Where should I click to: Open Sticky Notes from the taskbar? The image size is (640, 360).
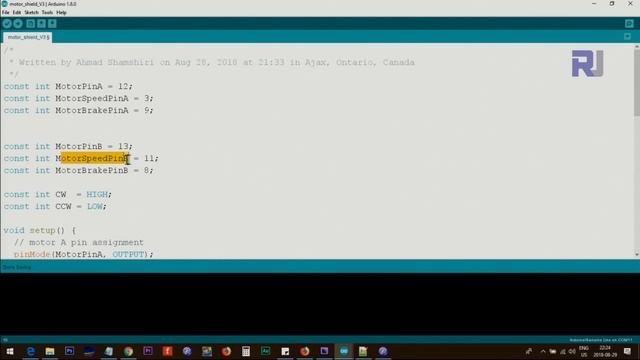[285, 351]
